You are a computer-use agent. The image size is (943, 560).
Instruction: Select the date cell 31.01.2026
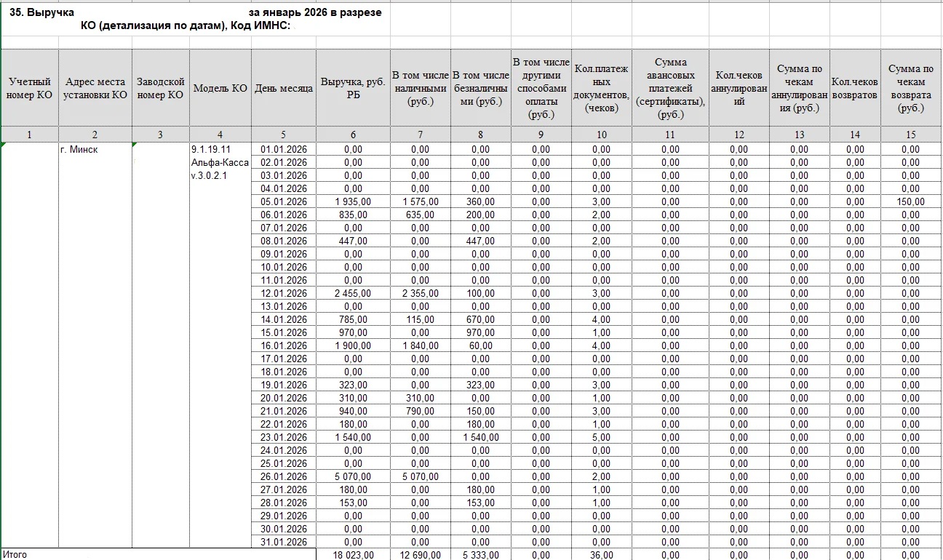click(284, 542)
